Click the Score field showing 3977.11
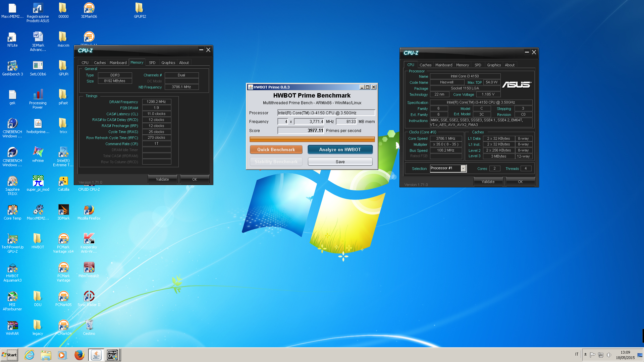 pos(301,130)
